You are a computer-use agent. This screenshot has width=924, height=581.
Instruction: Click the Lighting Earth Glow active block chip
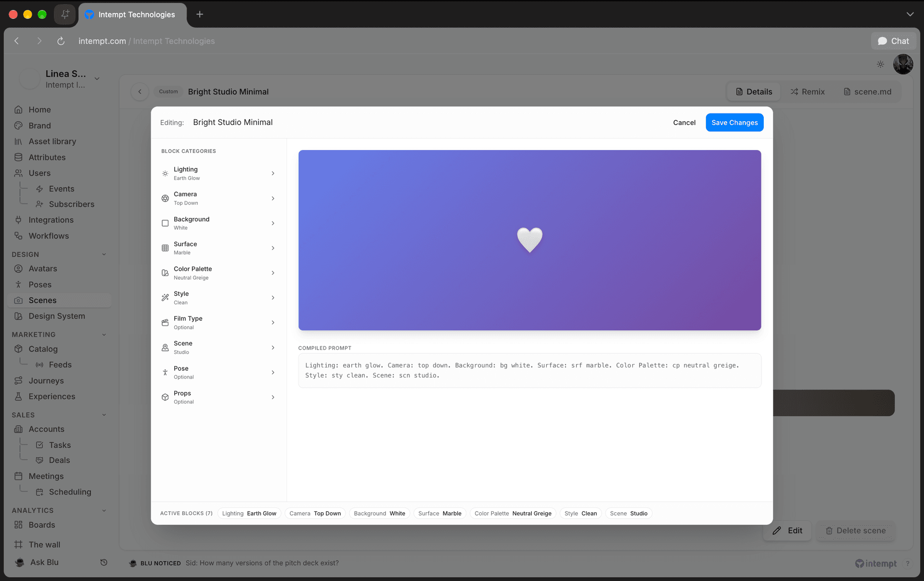(249, 513)
